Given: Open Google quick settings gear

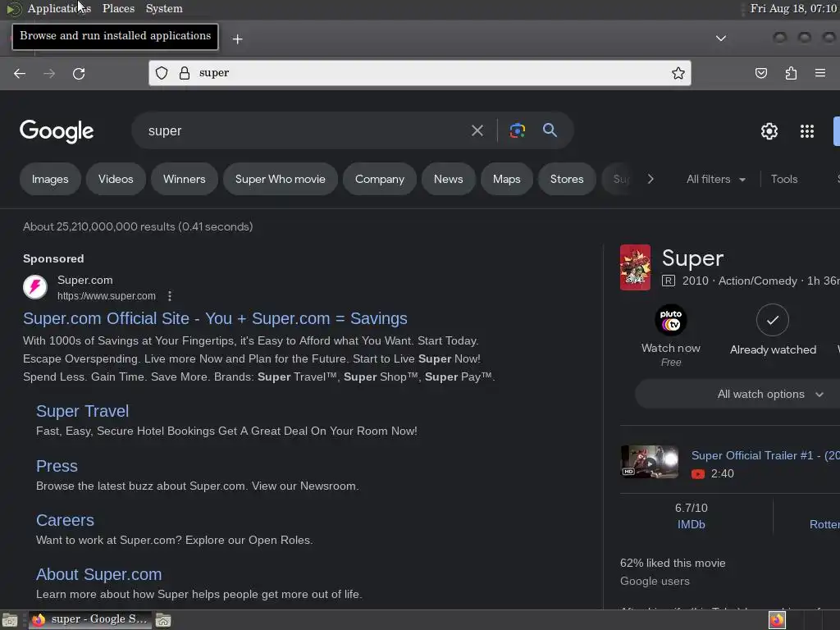Looking at the screenshot, I should tap(769, 131).
